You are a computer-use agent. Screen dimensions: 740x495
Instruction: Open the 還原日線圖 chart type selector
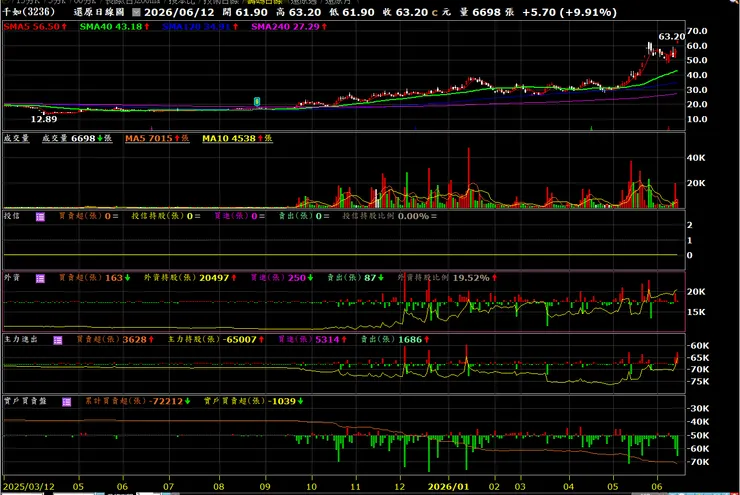99,12
